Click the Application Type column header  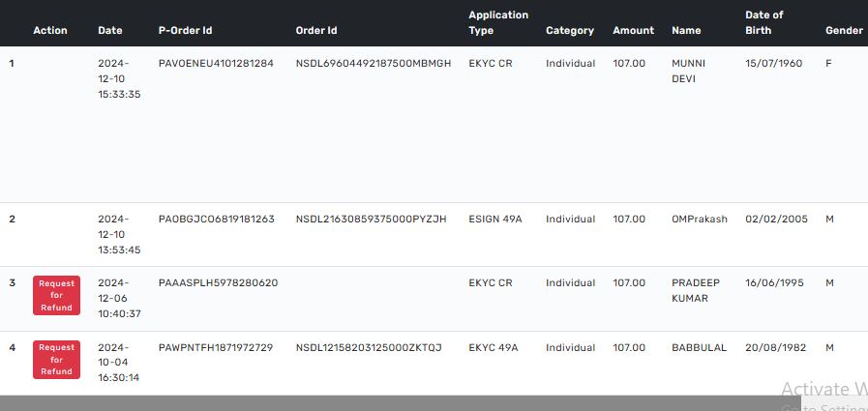498,23
